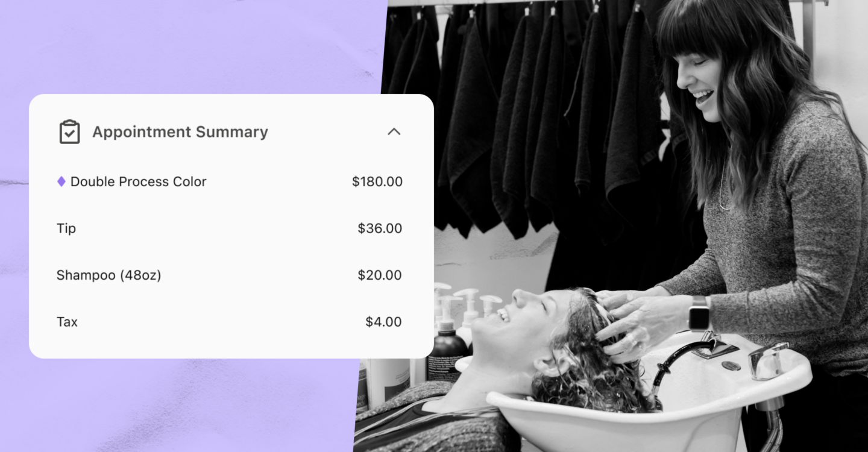This screenshot has width=868, height=452.
Task: Select the Appointment Summary heading
Action: [x=180, y=132]
